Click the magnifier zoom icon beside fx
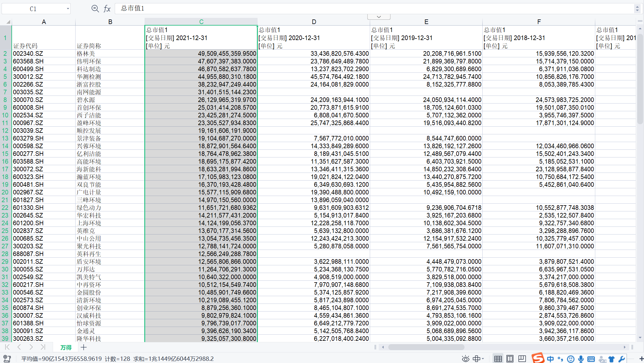 95,9
